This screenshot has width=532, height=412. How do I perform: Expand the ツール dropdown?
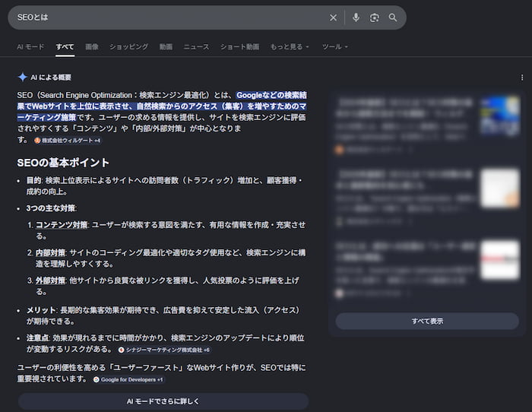(x=335, y=47)
